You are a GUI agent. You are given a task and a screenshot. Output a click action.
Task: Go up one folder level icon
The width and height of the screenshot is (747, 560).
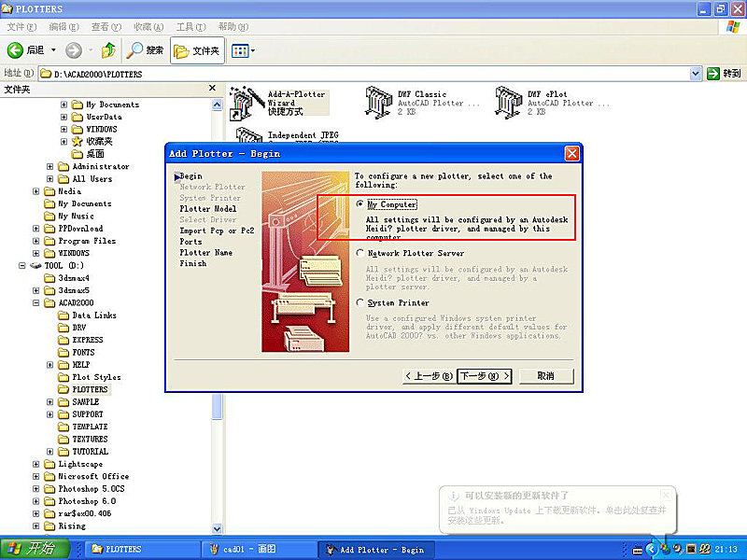(x=108, y=50)
